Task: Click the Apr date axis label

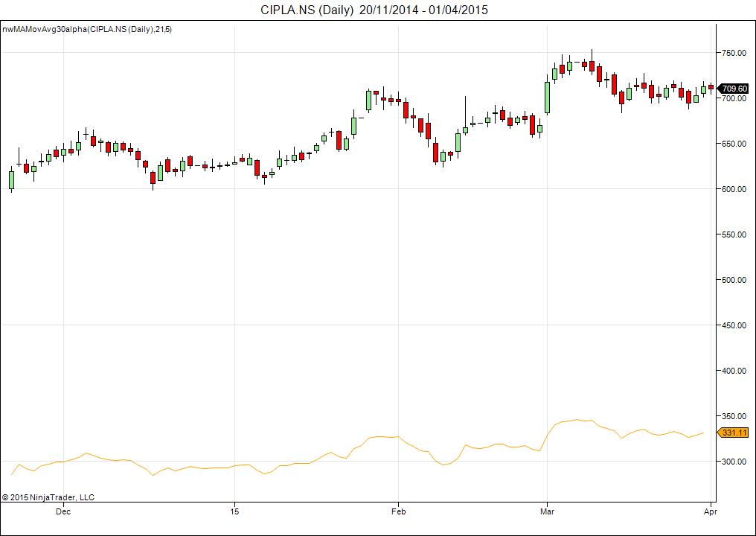Action: coord(710,511)
